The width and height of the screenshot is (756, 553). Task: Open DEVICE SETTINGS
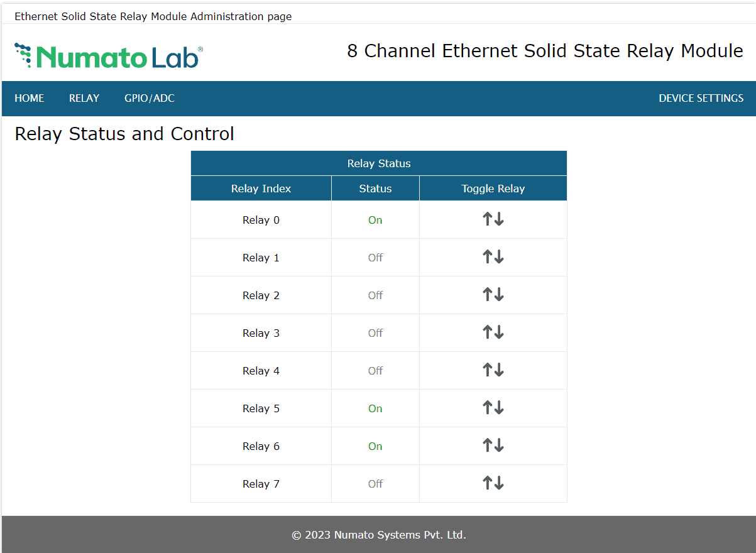point(701,98)
